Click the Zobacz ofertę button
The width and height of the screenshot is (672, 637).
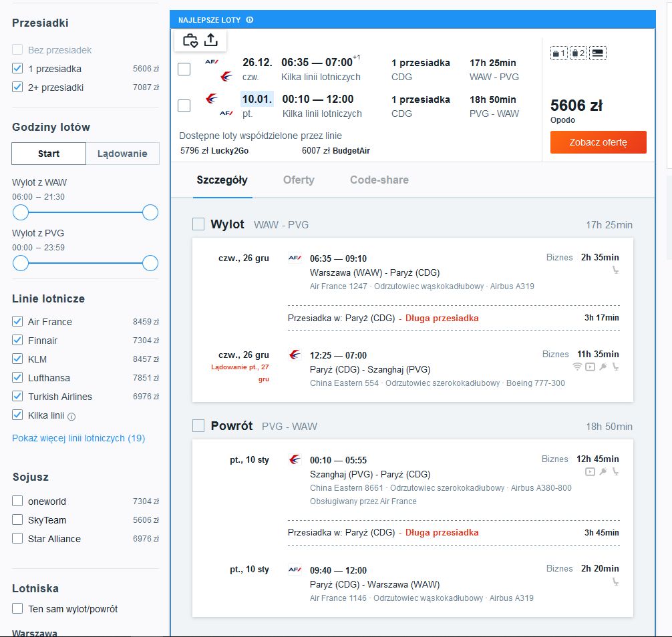click(x=599, y=142)
